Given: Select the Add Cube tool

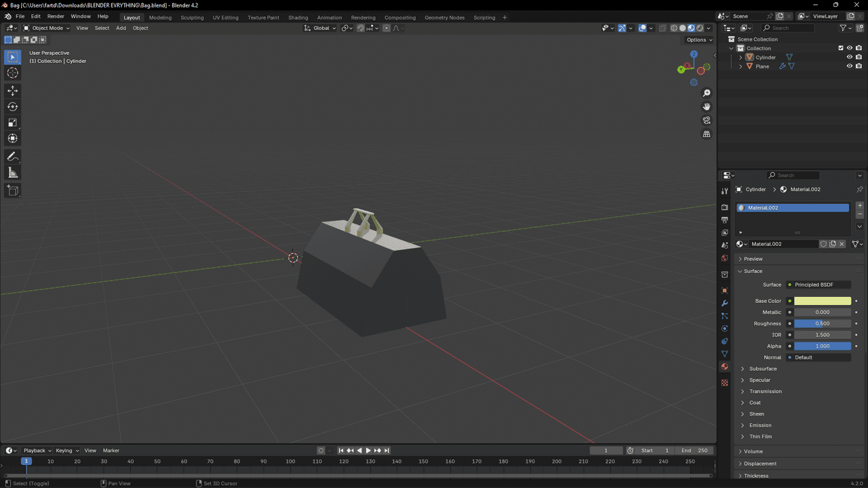Looking at the screenshot, I should pyautogui.click(x=12, y=191).
